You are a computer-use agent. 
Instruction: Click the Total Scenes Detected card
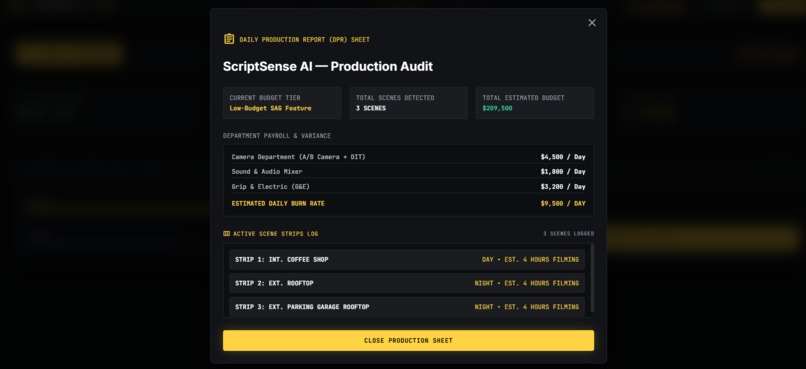click(x=408, y=103)
